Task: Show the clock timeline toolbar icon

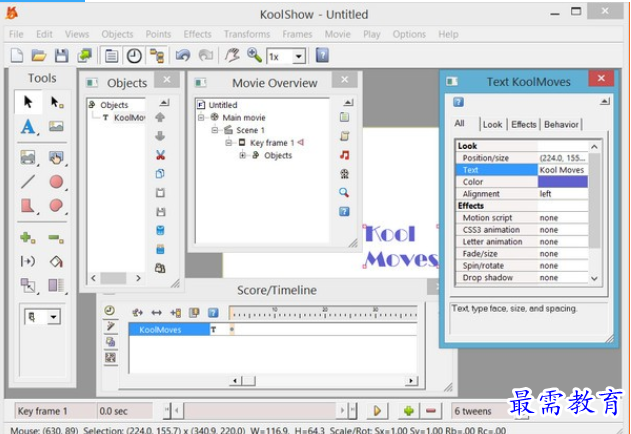Action: (134, 56)
